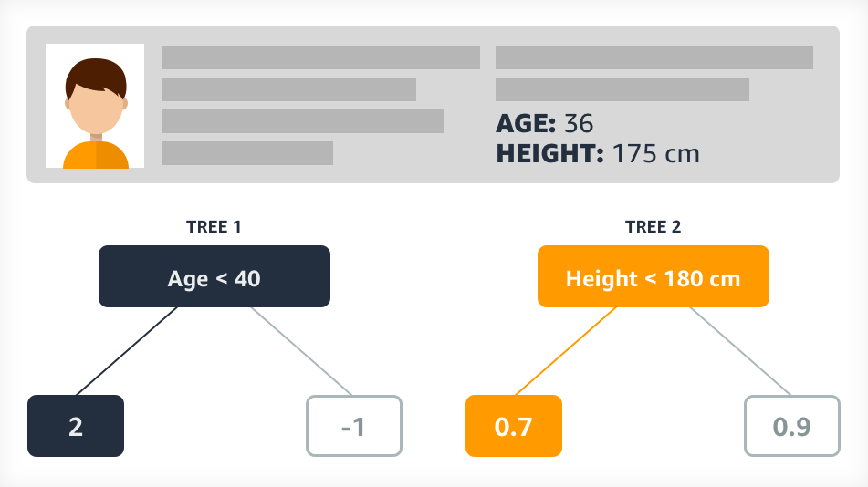Image resolution: width=868 pixels, height=487 pixels.
Task: Click the gray branch line leading to -1
Action: 301,351
